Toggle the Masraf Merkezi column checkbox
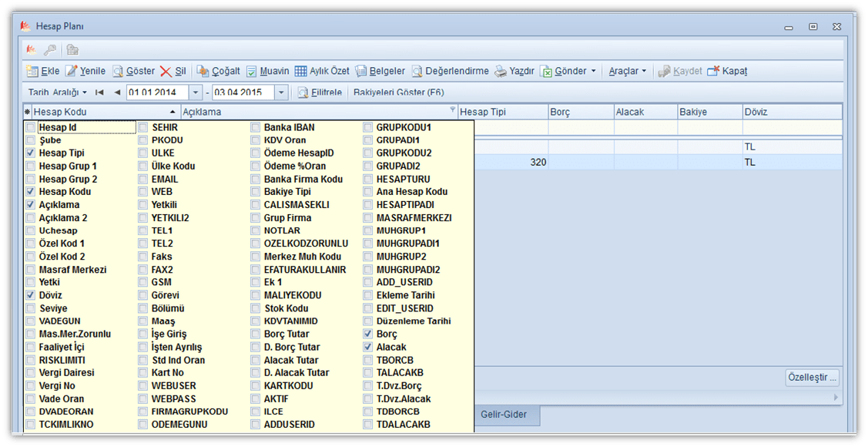 click(31, 270)
